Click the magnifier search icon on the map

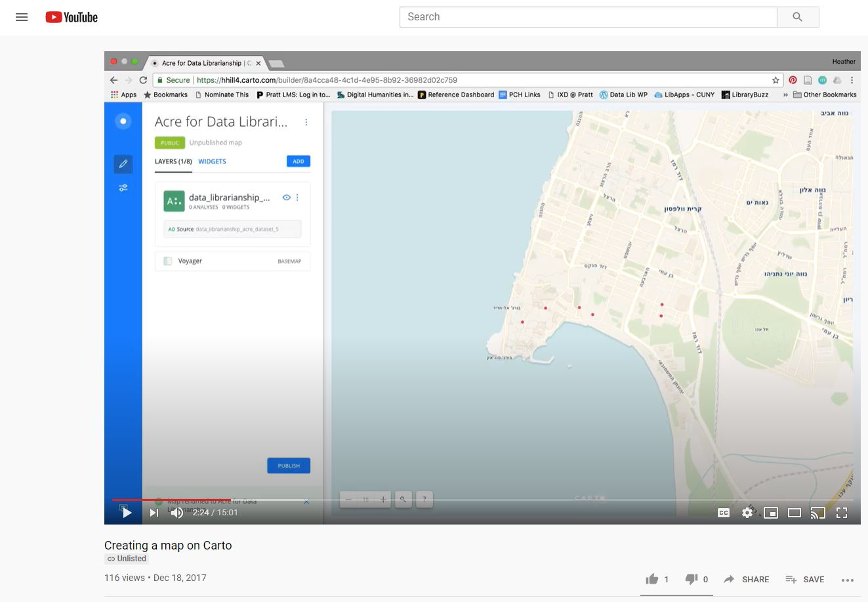point(403,499)
